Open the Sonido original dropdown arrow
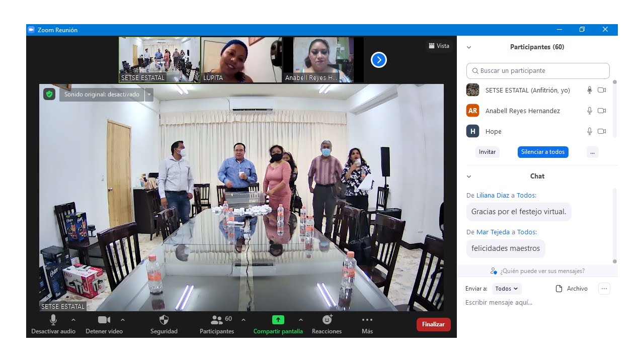 [x=149, y=95]
